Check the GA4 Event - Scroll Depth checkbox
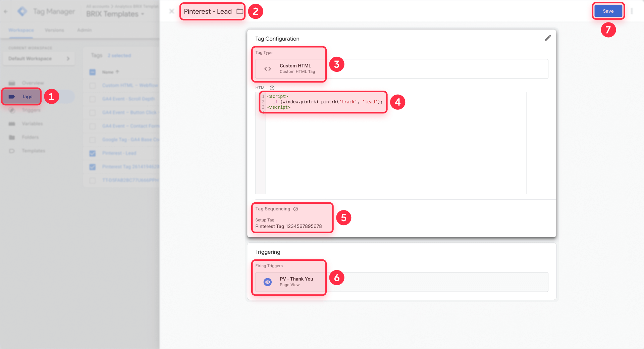644x349 pixels. click(93, 99)
